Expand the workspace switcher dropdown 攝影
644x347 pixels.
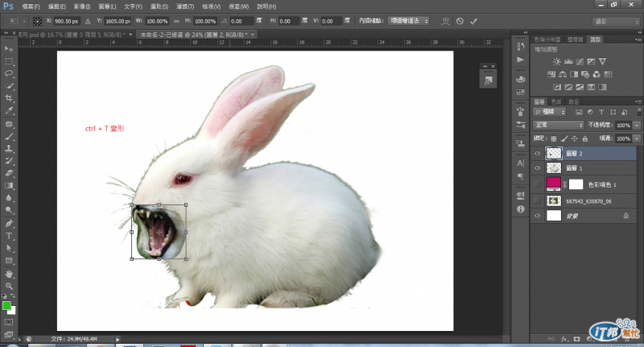(x=616, y=21)
